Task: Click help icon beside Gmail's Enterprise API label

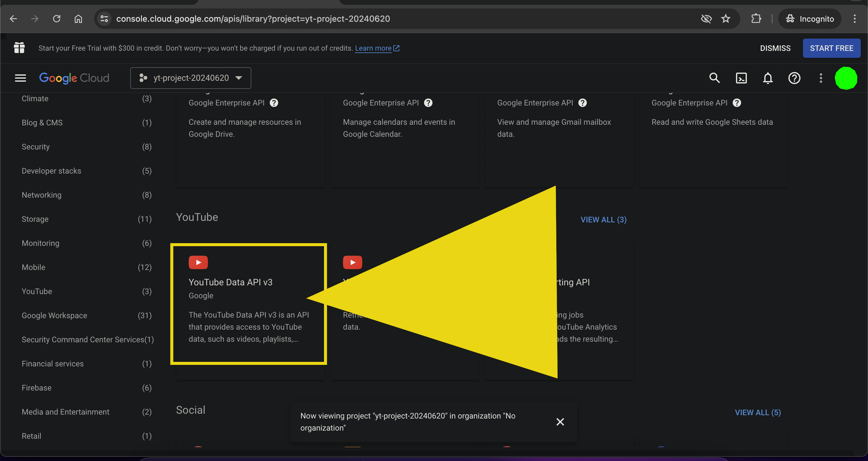Action: (583, 103)
